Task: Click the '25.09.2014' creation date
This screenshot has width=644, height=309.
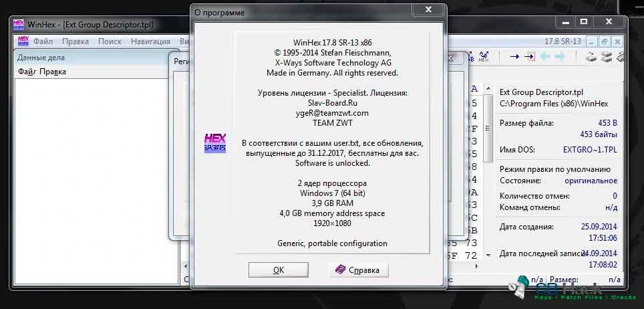Action: (599, 227)
